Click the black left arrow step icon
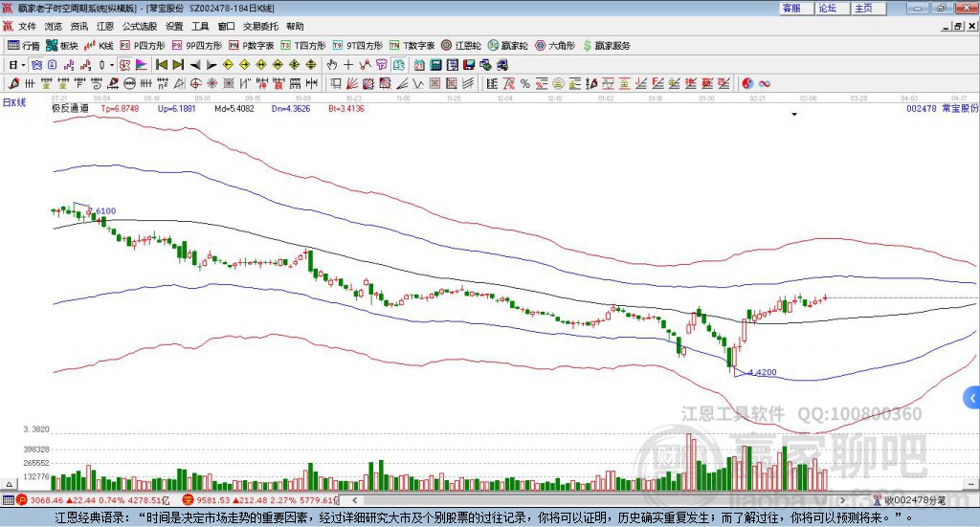 (195, 65)
